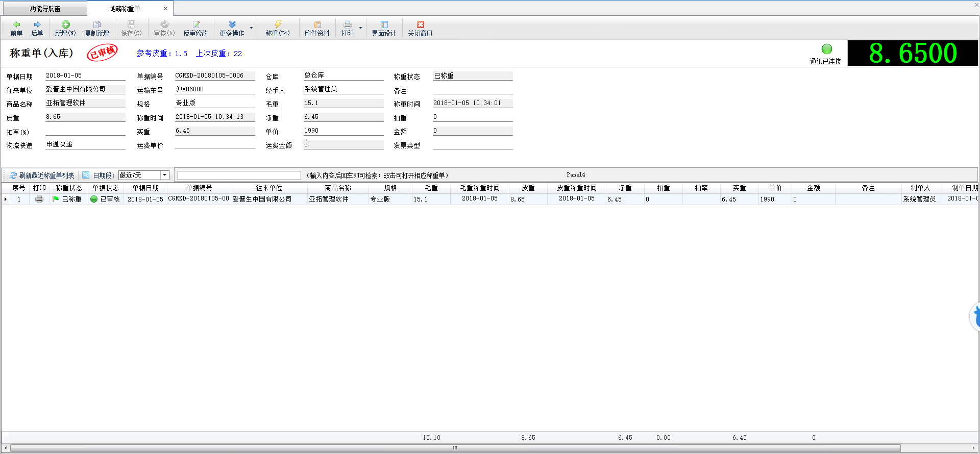Go to next record with 后单
The image size is (980, 454).
(x=37, y=29)
